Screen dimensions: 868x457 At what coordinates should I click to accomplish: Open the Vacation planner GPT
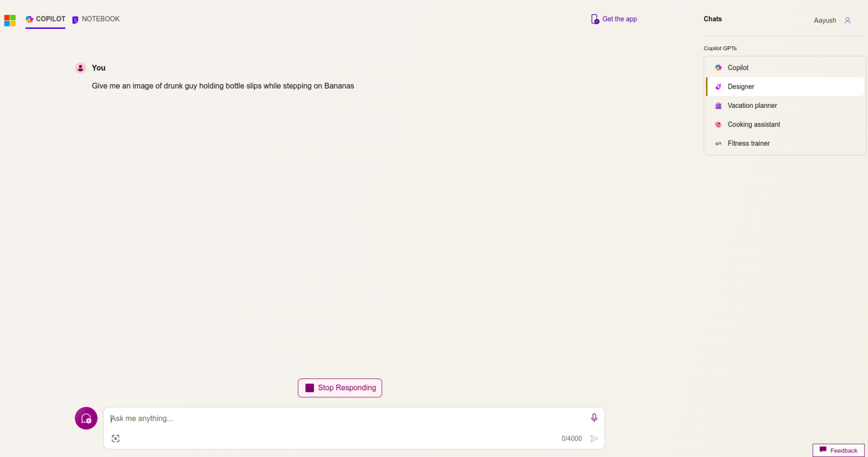pos(752,106)
